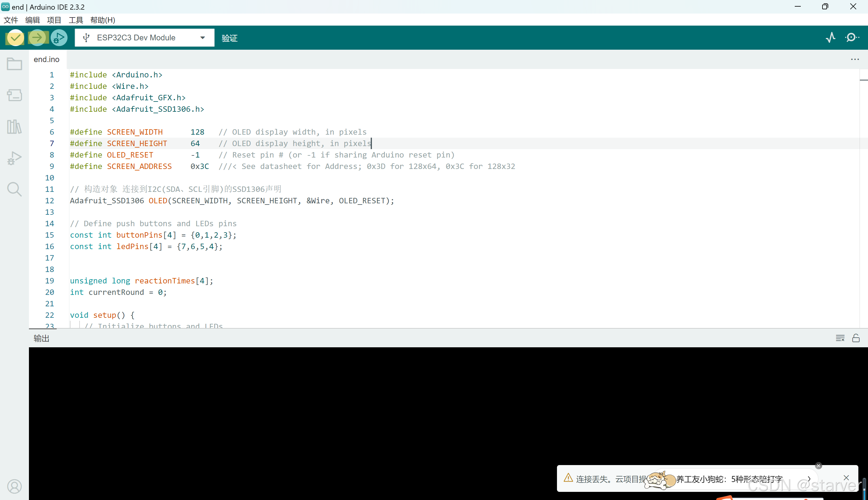The width and height of the screenshot is (868, 500).
Task: Click line number 22 in the gutter
Action: tap(49, 315)
